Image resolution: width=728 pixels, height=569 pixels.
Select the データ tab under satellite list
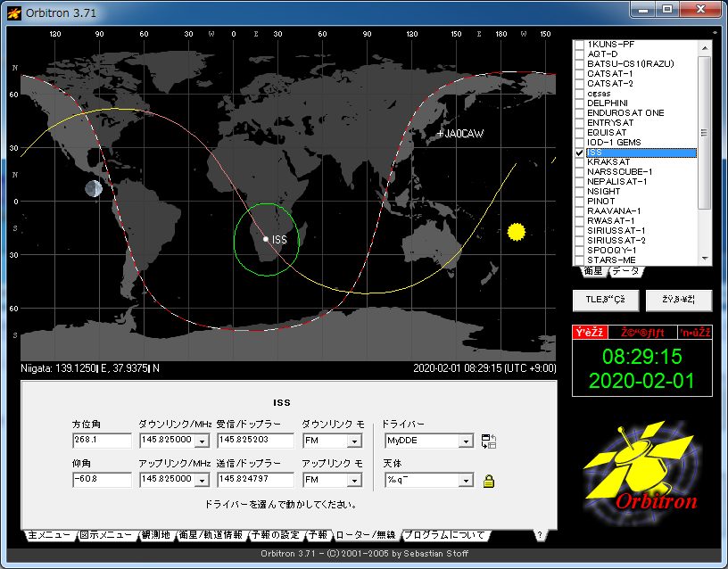pyautogui.click(x=625, y=271)
